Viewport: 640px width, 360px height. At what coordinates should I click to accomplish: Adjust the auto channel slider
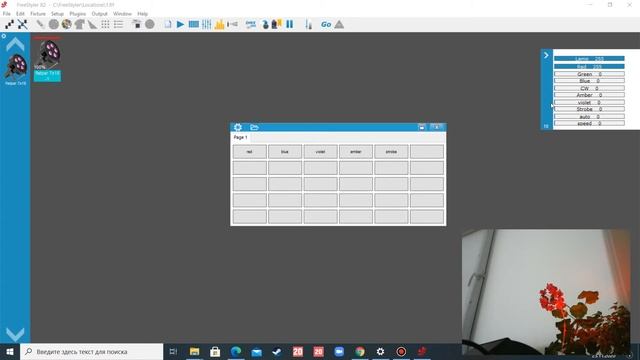589,116
